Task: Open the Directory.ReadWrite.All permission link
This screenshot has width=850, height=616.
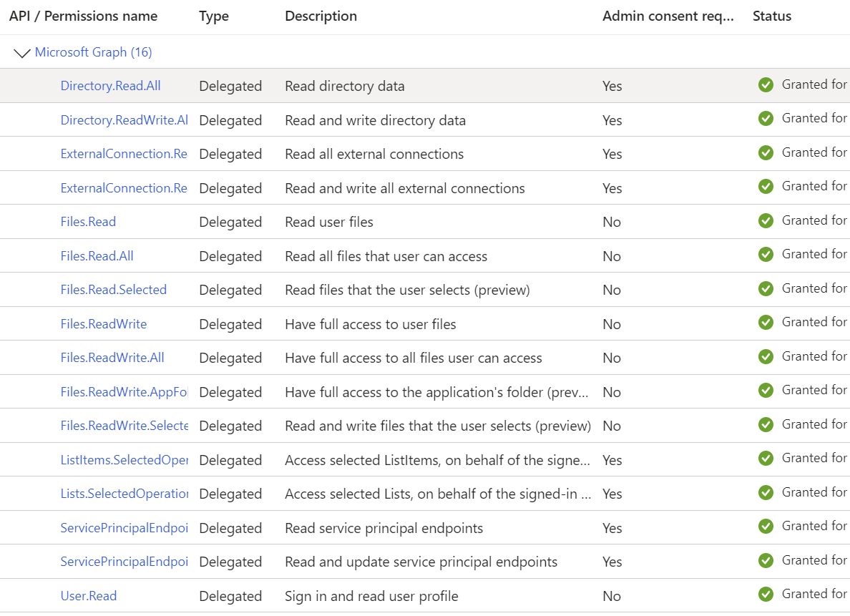Action: coord(124,120)
